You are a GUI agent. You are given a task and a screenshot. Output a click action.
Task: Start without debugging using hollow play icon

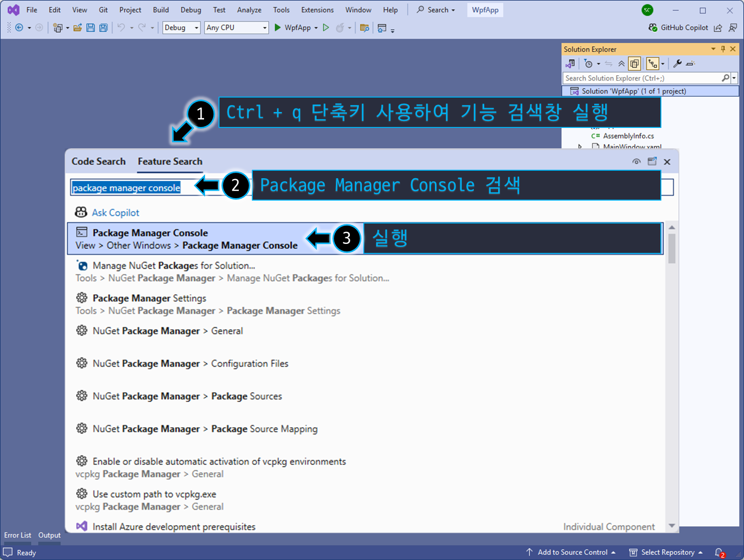pyautogui.click(x=326, y=28)
